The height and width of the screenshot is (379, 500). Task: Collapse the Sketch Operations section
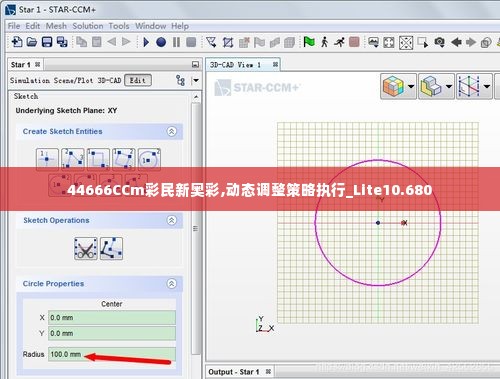(171, 220)
